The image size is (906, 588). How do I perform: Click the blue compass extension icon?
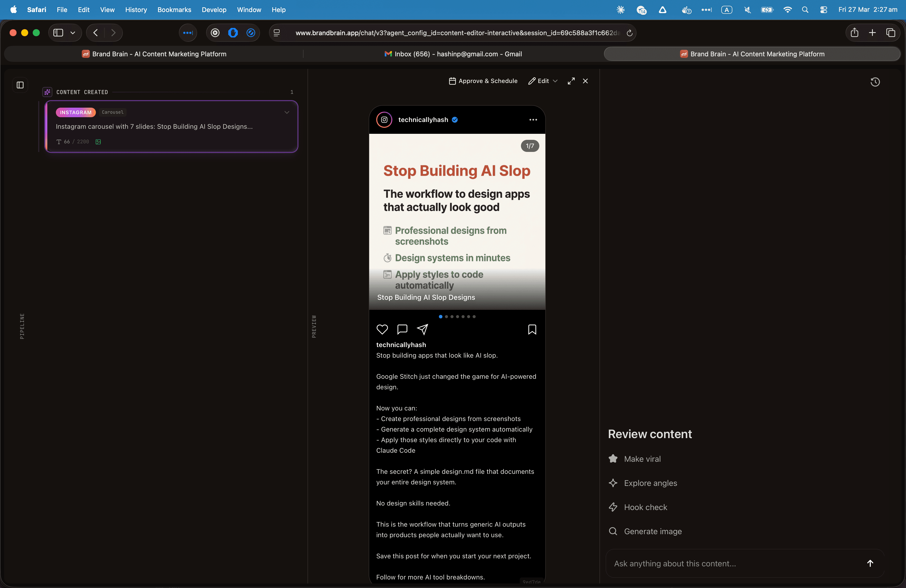pos(250,33)
